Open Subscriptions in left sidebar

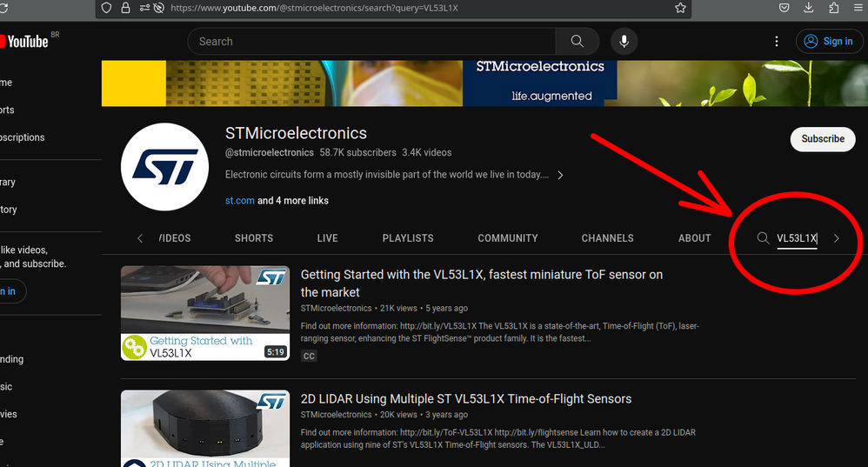pyautogui.click(x=22, y=137)
